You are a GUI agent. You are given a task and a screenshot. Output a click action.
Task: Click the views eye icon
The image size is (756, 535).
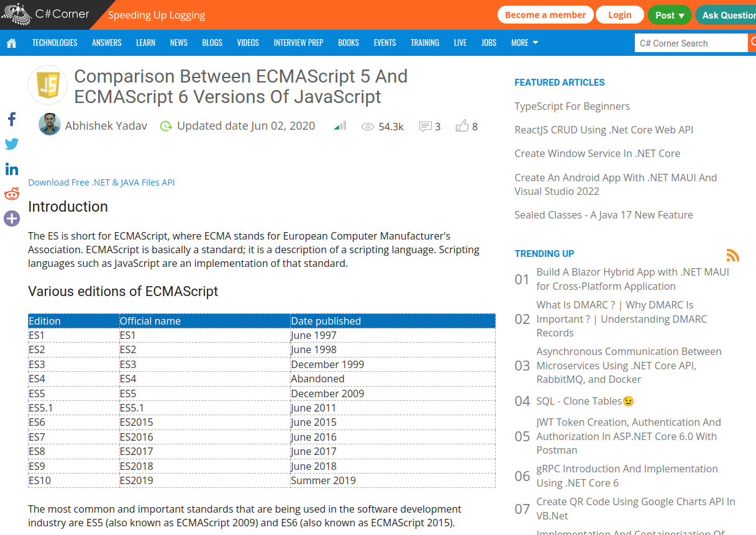pyautogui.click(x=368, y=127)
